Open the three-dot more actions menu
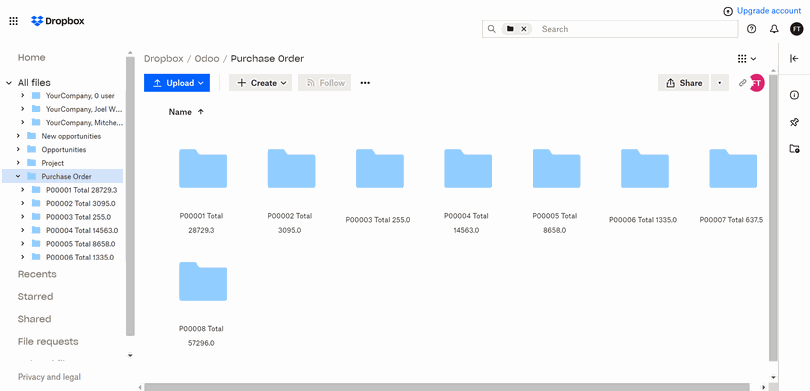810x391 pixels. 365,83
